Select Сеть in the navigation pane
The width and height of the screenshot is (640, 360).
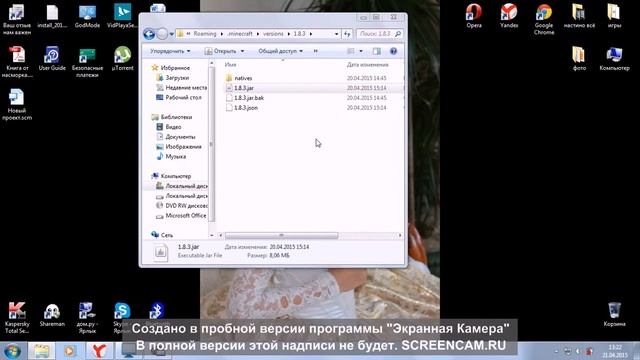pyautogui.click(x=167, y=235)
